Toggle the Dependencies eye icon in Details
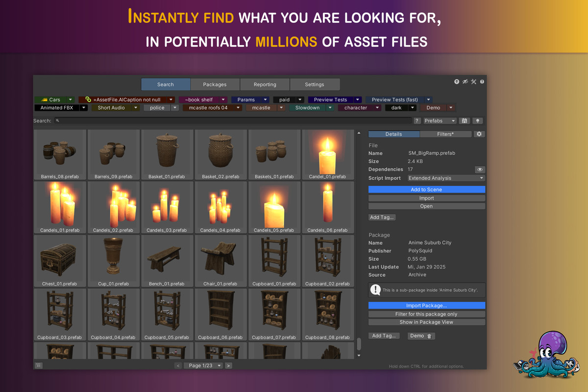This screenshot has height=392, width=588. tap(480, 170)
